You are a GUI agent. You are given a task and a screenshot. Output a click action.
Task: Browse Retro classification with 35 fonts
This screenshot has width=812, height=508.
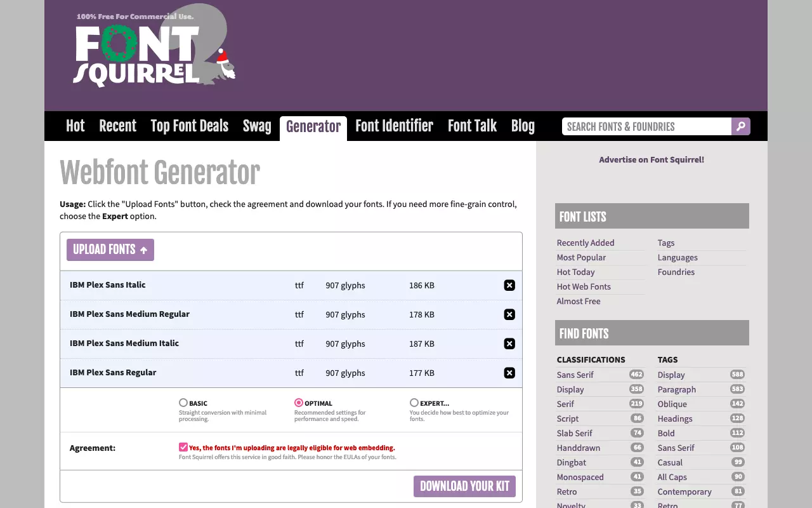pos(567,491)
